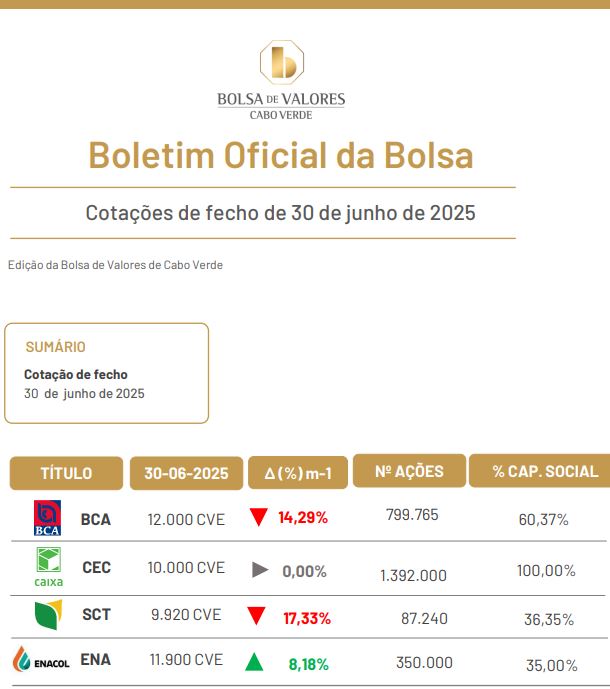The image size is (610, 689).
Task: Click the red down arrow beside 17,33%
Action: (x=256, y=616)
